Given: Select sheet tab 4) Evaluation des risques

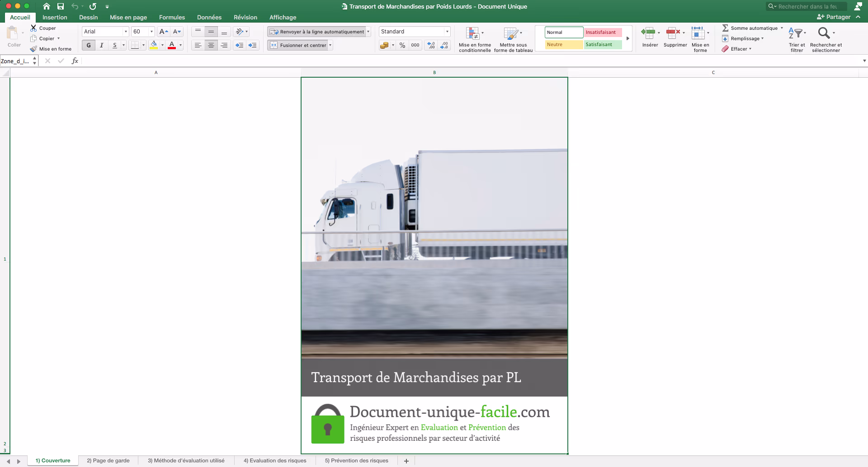Looking at the screenshot, I should [x=275, y=461].
